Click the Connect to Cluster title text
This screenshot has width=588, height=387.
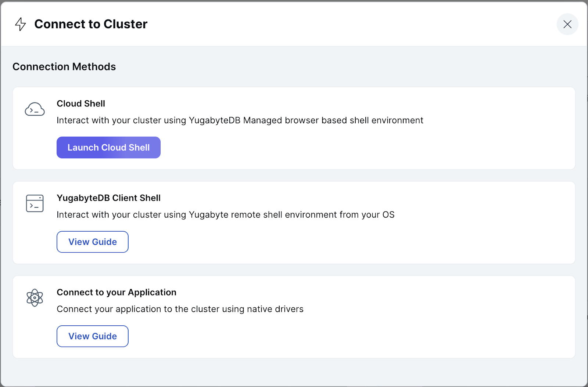coord(91,24)
